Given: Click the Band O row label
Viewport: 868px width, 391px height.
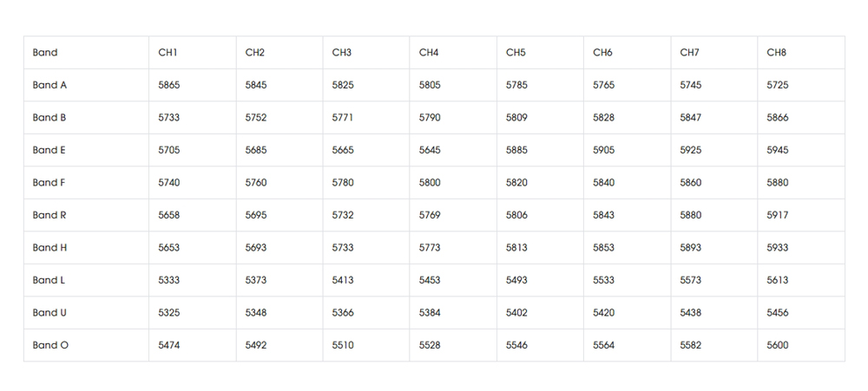Looking at the screenshot, I should 50,345.
